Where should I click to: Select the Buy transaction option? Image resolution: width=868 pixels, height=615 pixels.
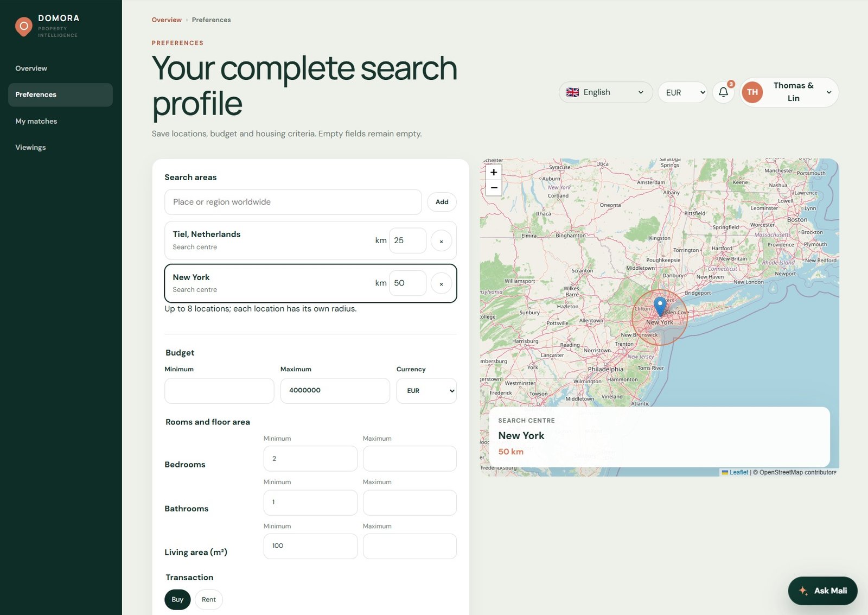tap(177, 599)
